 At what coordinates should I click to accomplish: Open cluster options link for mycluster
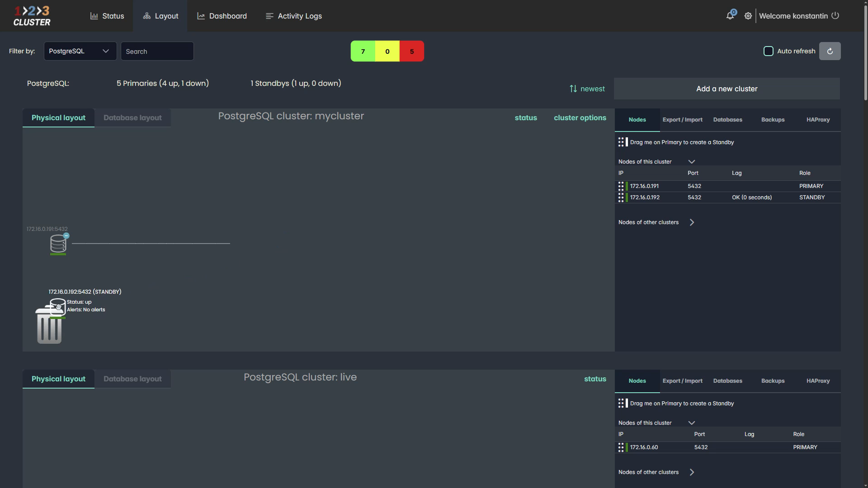click(580, 118)
